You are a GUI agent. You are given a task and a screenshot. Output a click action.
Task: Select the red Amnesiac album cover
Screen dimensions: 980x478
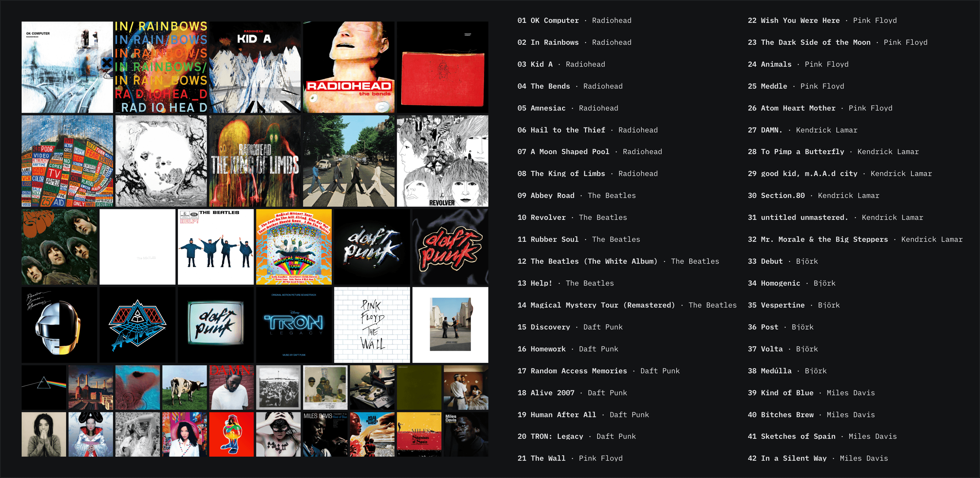(x=442, y=67)
